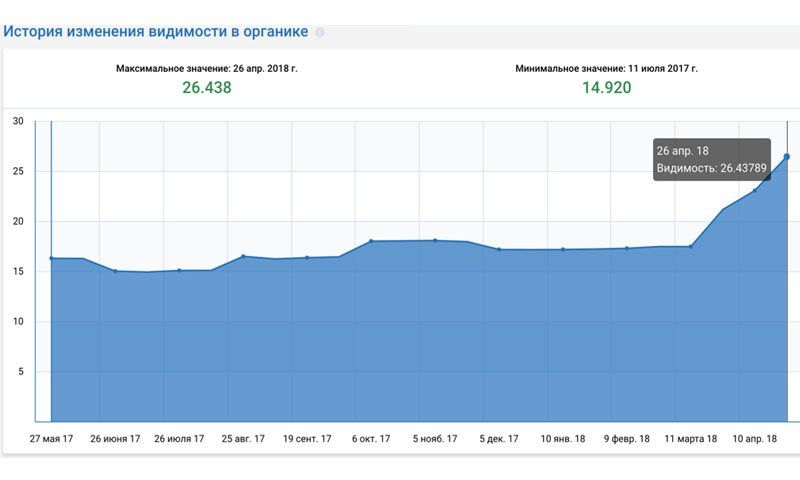Click the info icon beside the chart title
This screenshot has height=480, width=800.
pos(320,32)
